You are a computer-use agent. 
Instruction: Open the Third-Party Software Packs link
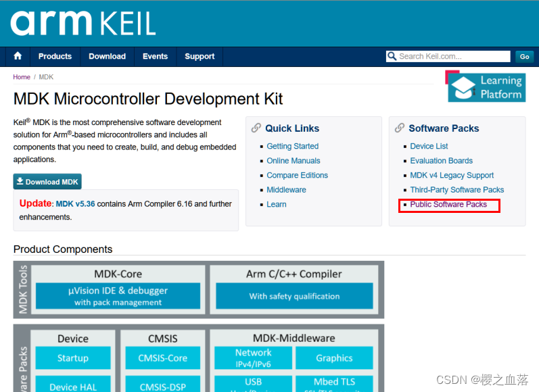tap(457, 190)
